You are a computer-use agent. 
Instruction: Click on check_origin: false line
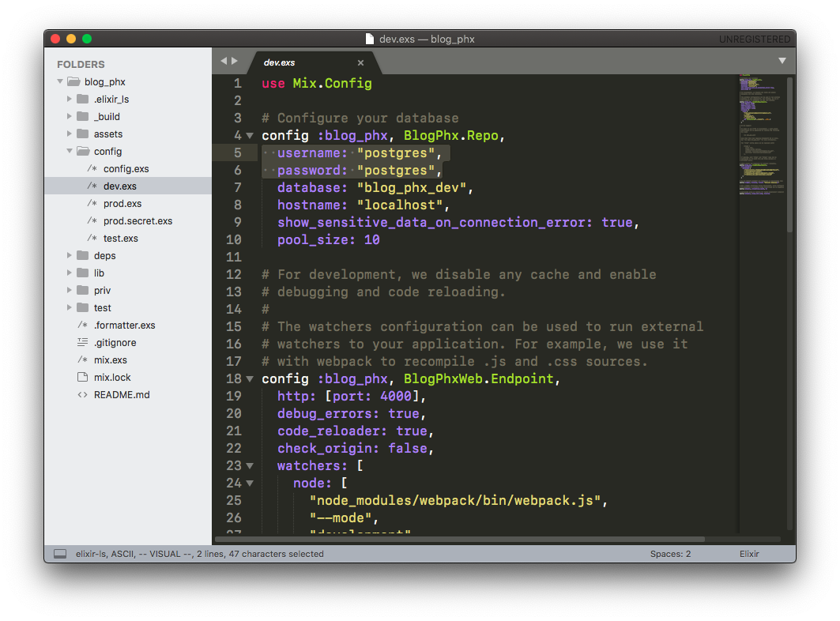(x=355, y=448)
